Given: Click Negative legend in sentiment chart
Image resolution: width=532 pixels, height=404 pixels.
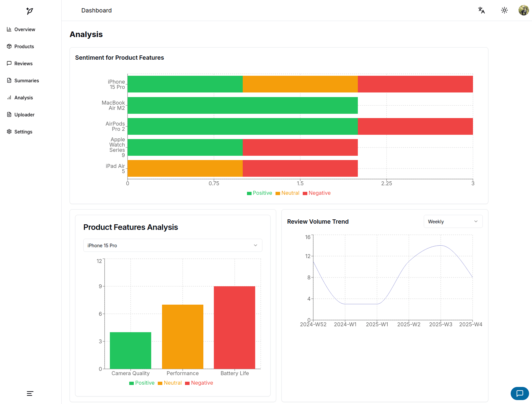Looking at the screenshot, I should (317, 193).
